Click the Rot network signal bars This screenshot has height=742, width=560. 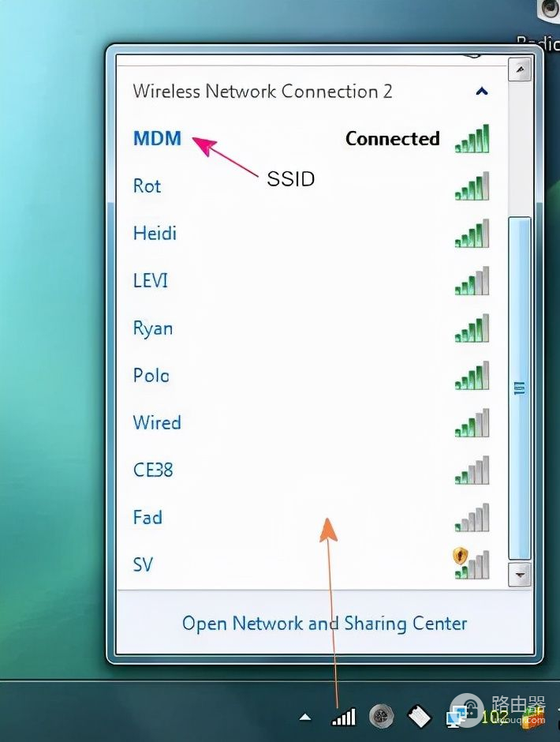click(x=472, y=186)
